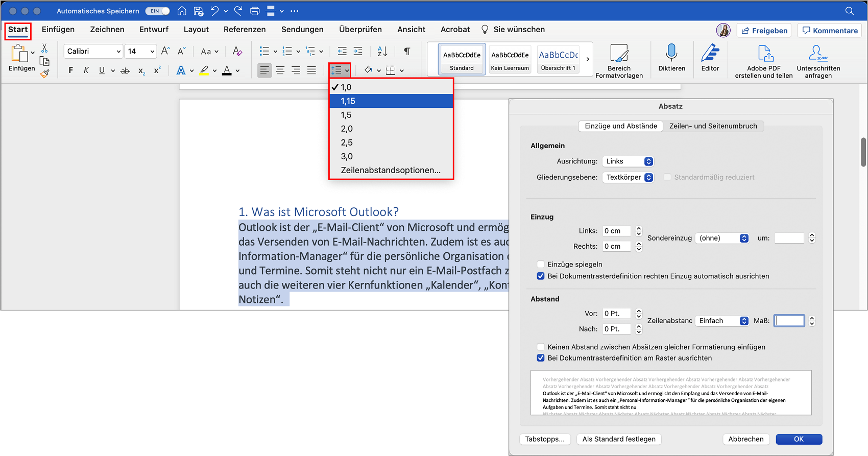868x456 pixels.
Task: Open Tabstopps dialog button
Action: [545, 439]
